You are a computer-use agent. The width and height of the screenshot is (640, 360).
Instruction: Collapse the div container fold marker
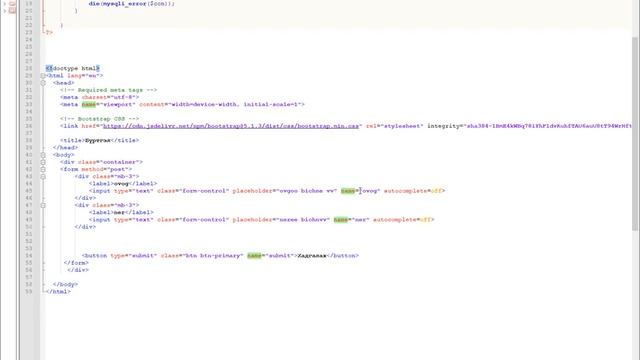click(x=43, y=162)
